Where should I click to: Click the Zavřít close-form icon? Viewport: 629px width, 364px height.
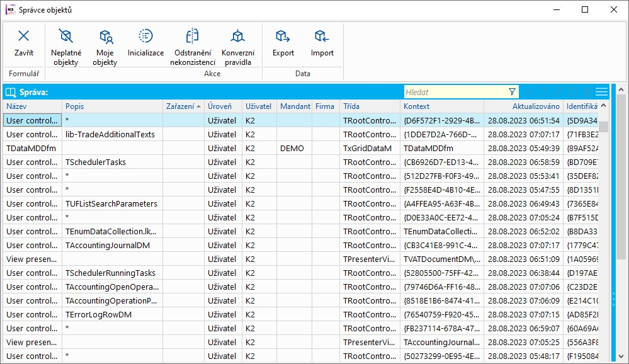(x=24, y=37)
